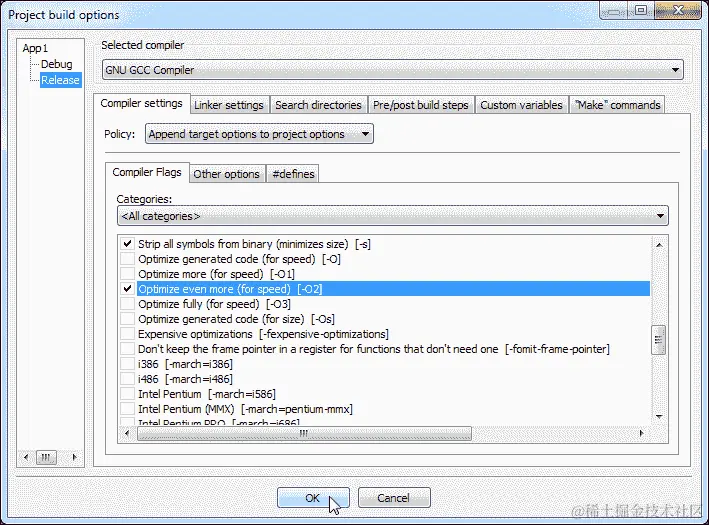Check Optimize more [-O1] flag

[x=128, y=274]
